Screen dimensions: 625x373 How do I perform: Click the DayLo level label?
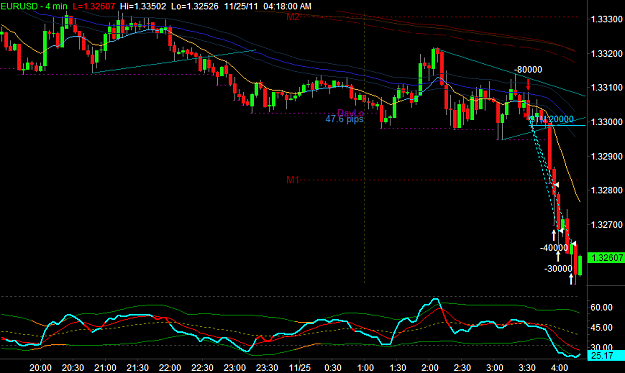350,113
